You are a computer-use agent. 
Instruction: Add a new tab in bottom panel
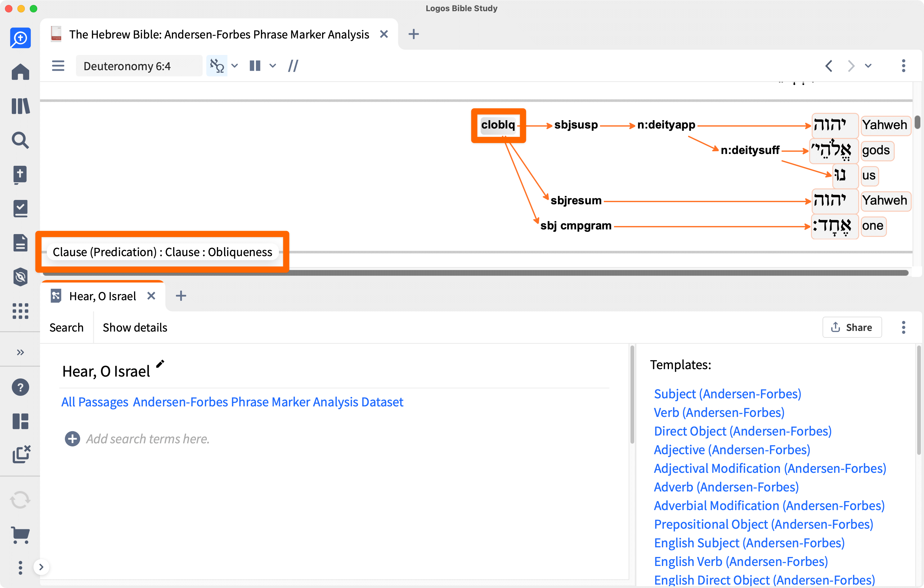(181, 296)
